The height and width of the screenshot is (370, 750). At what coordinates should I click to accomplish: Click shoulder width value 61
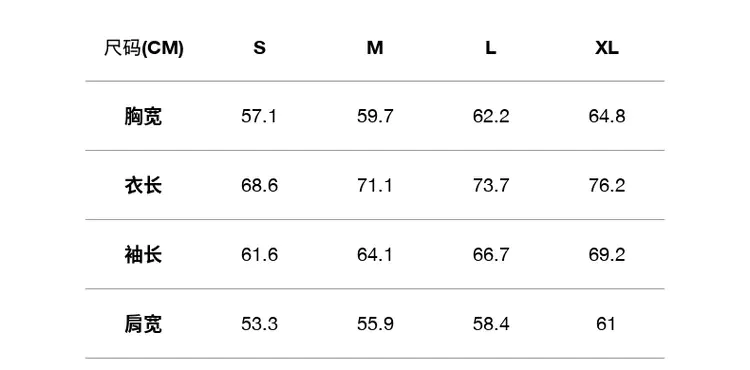pos(606,324)
